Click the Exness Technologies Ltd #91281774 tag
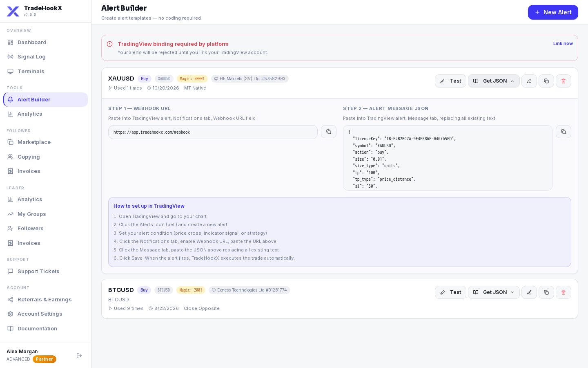This screenshot has width=588, height=368. pyautogui.click(x=249, y=290)
